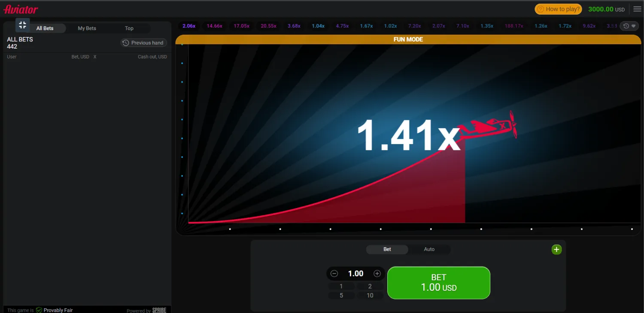Open the hamburger menu
This screenshot has width=644, height=313.
coord(637,9)
